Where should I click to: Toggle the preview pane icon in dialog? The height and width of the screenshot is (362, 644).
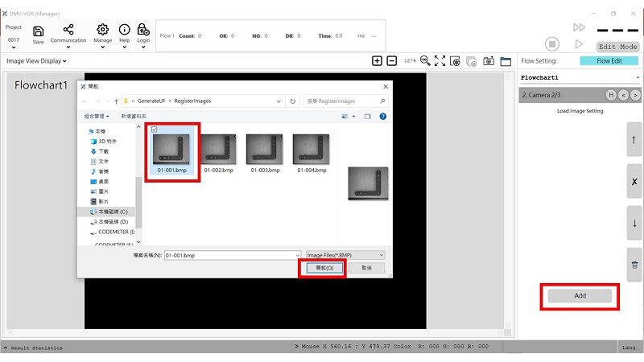(x=367, y=117)
